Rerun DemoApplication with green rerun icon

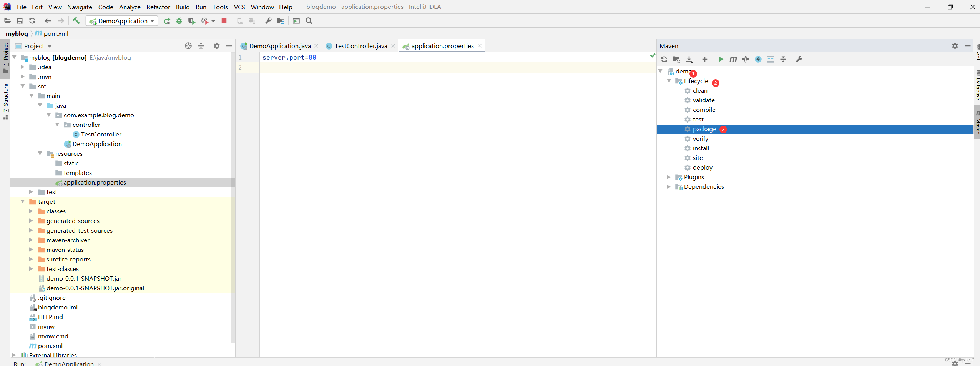(167, 21)
